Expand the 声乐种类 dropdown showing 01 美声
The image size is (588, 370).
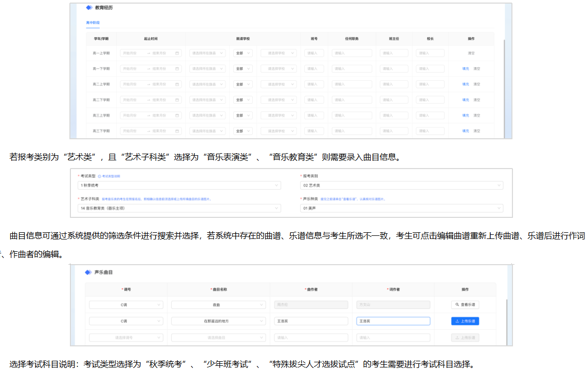click(x=401, y=208)
